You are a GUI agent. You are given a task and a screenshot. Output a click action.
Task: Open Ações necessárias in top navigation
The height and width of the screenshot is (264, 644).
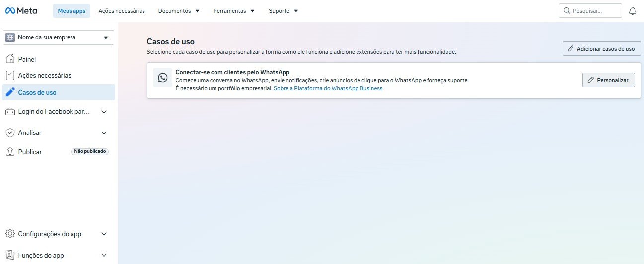[x=122, y=11]
